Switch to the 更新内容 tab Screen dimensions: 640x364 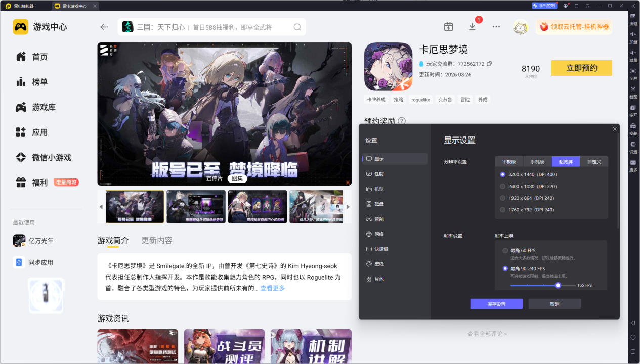[x=157, y=240]
